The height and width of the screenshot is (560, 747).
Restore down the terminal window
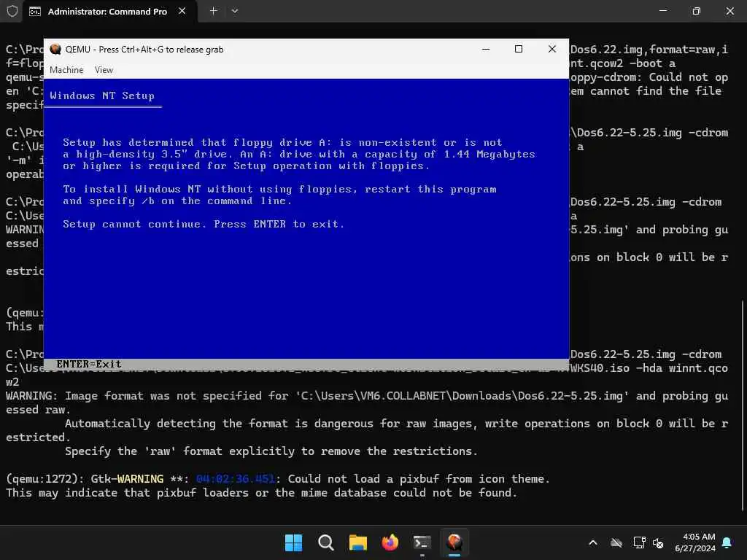tap(696, 11)
